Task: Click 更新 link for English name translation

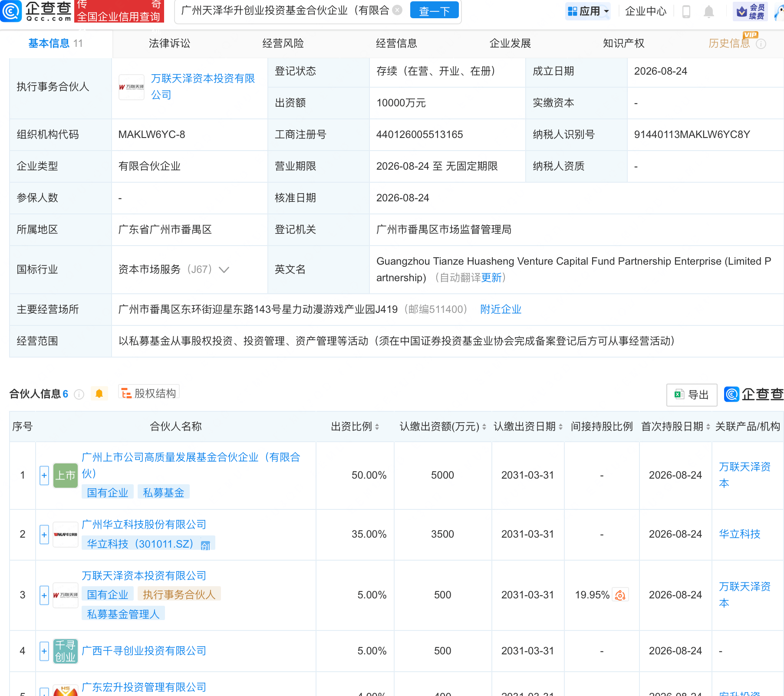Action: pos(491,278)
